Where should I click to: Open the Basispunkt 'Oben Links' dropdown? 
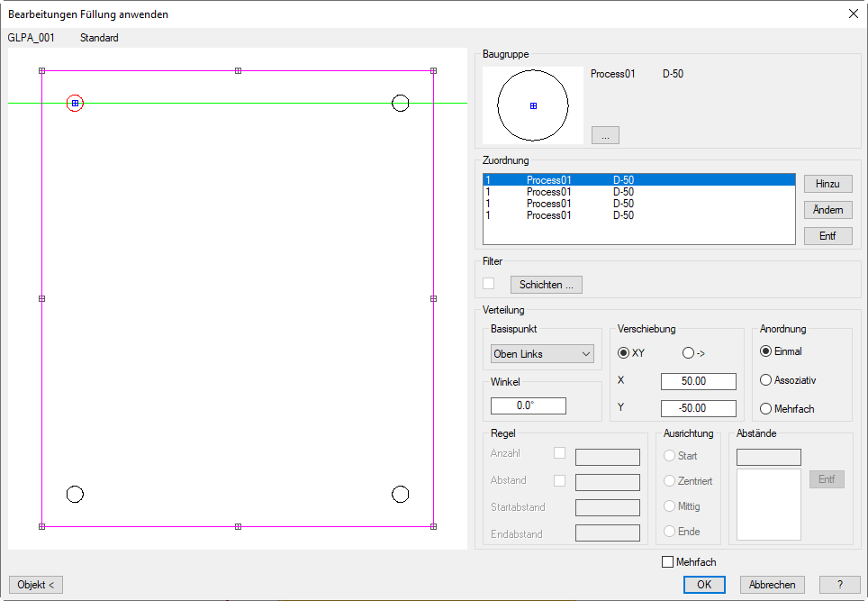pyautogui.click(x=542, y=354)
